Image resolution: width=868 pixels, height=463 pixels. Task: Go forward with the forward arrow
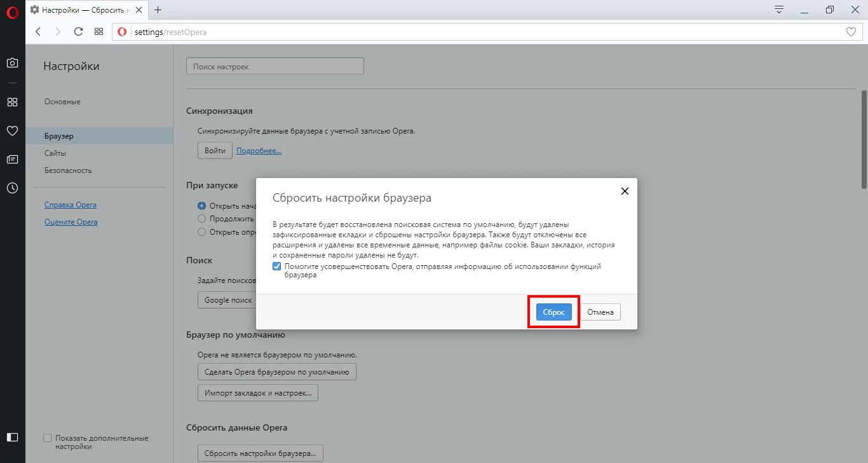(x=58, y=32)
